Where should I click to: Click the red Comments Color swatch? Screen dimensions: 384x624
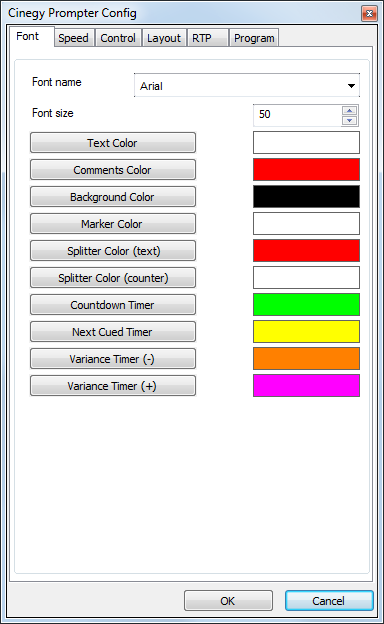pyautogui.click(x=306, y=170)
